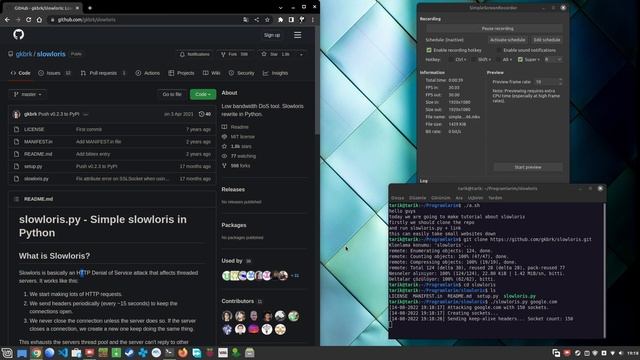This screenshot has width=640, height=360.
Task: Go back using browser back arrow
Action: click(7, 20)
